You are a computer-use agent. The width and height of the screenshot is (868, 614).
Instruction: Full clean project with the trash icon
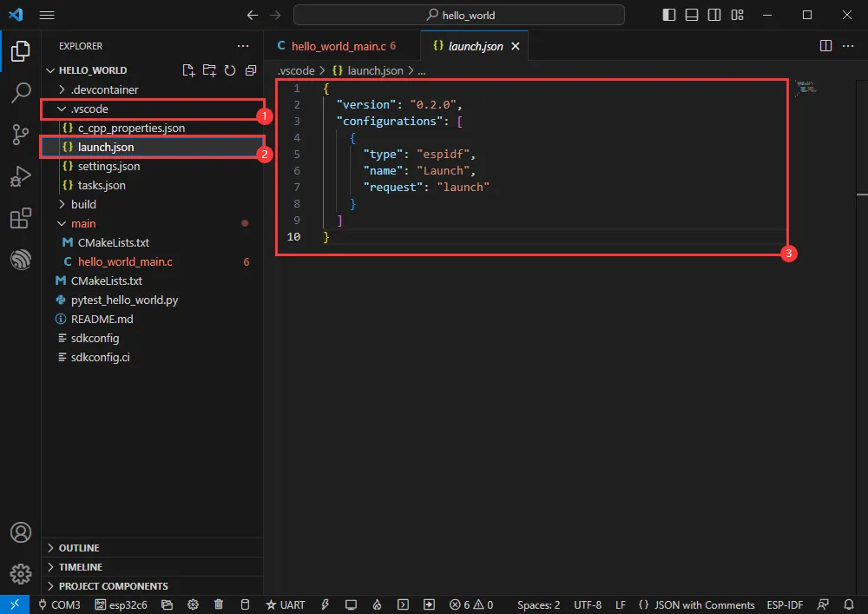click(x=218, y=604)
